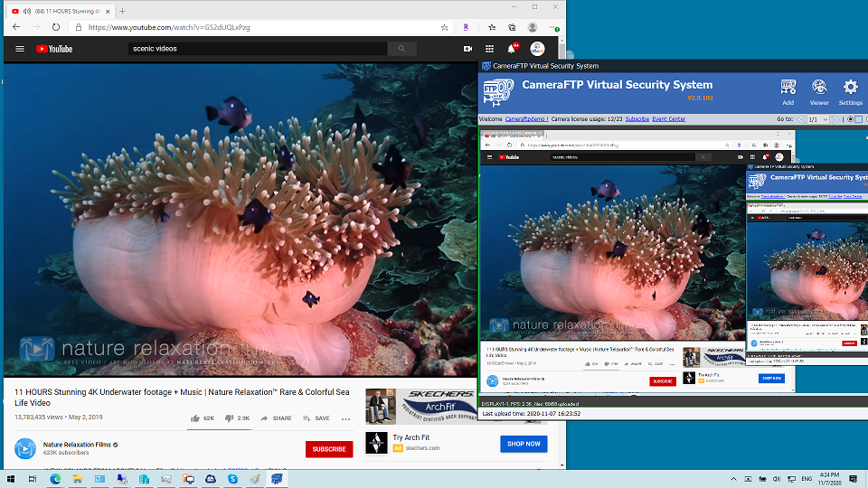Image resolution: width=868 pixels, height=488 pixels.
Task: Open the CameraFTP Viewer
Action: click(x=818, y=90)
